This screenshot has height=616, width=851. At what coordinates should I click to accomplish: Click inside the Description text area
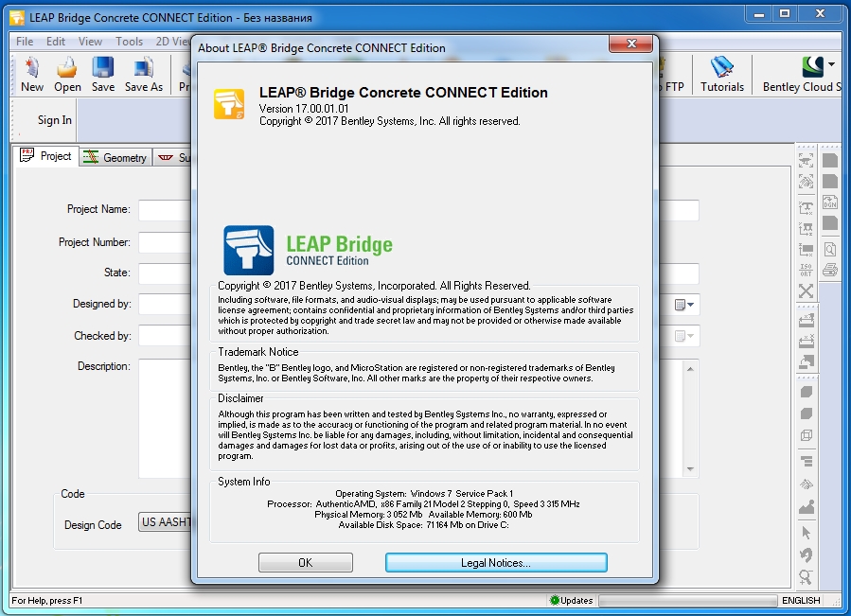click(x=165, y=418)
